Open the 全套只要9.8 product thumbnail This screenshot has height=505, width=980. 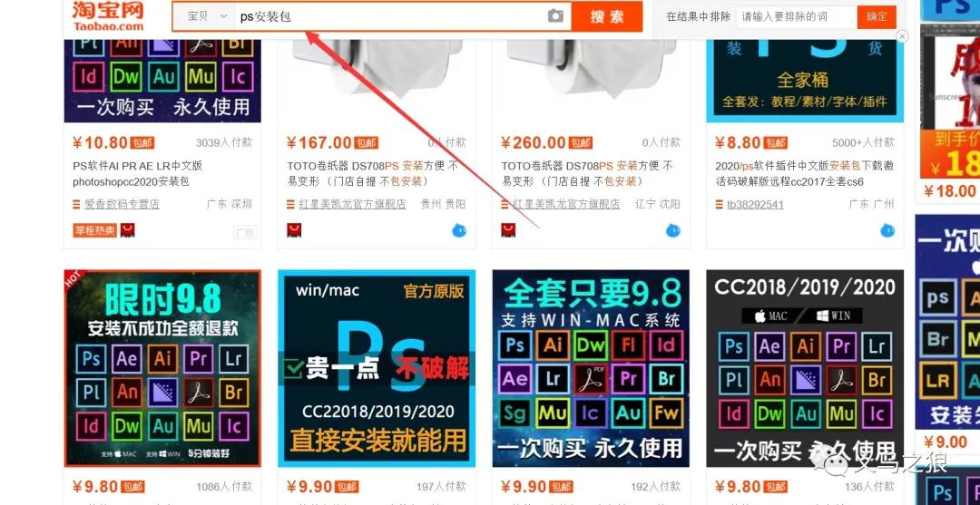pos(591,367)
